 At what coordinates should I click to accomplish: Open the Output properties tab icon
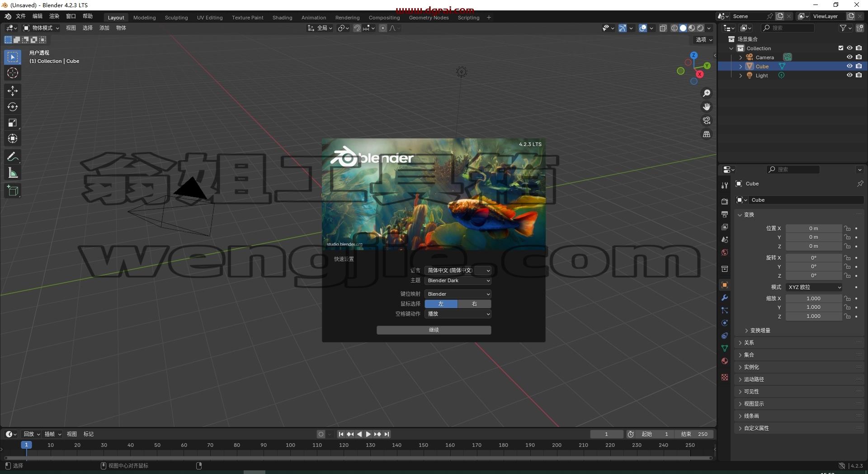pyautogui.click(x=725, y=214)
